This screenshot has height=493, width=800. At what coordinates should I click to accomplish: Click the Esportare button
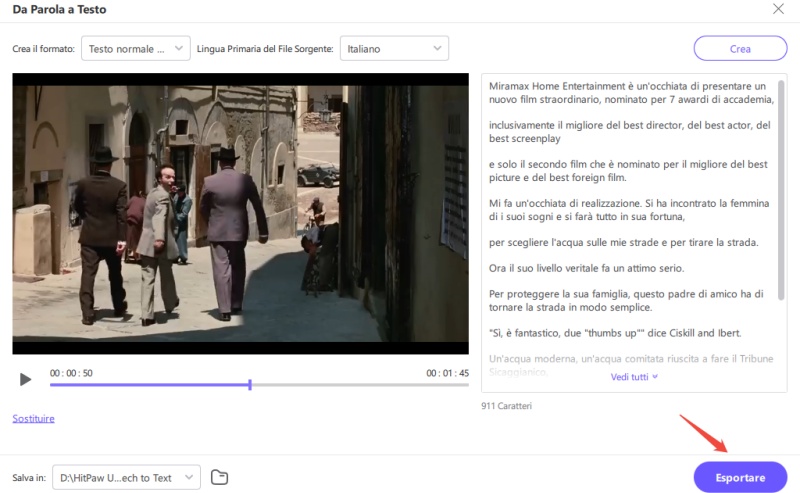[x=740, y=478]
